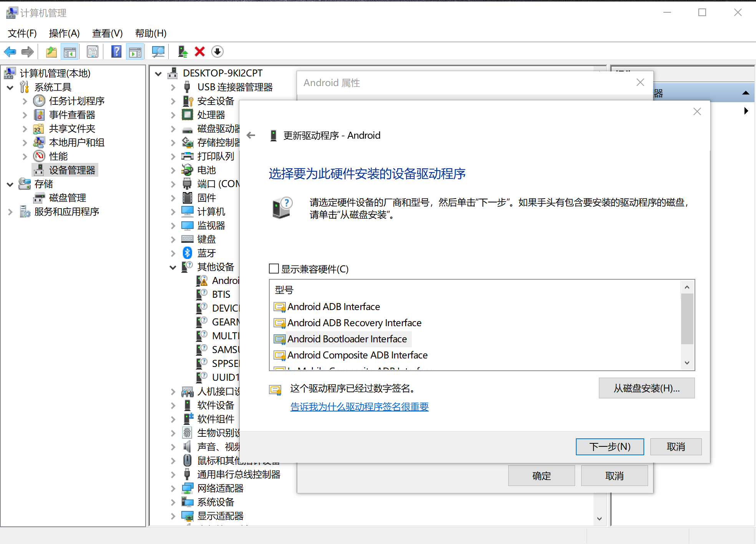Collapse the 其他设备 tree branch
The width and height of the screenshot is (756, 544).
coord(172,267)
